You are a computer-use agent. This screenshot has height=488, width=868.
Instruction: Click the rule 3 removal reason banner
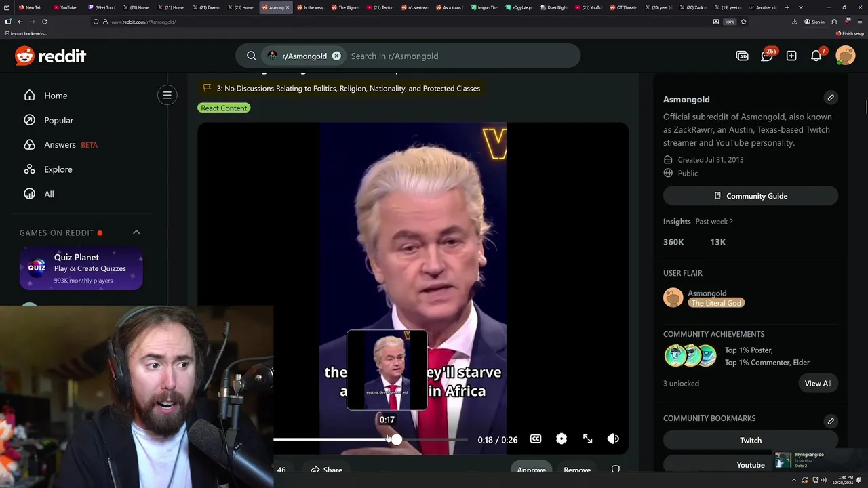pyautogui.click(x=341, y=88)
